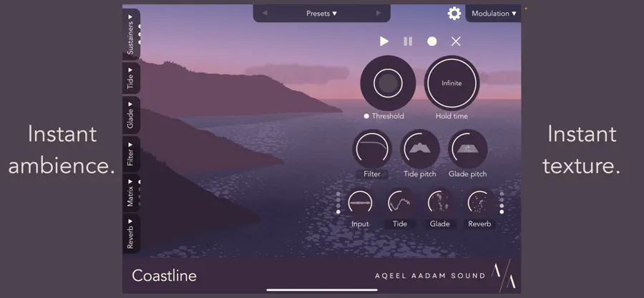Clear with the X button
This screenshot has height=298, width=644.
[456, 41]
